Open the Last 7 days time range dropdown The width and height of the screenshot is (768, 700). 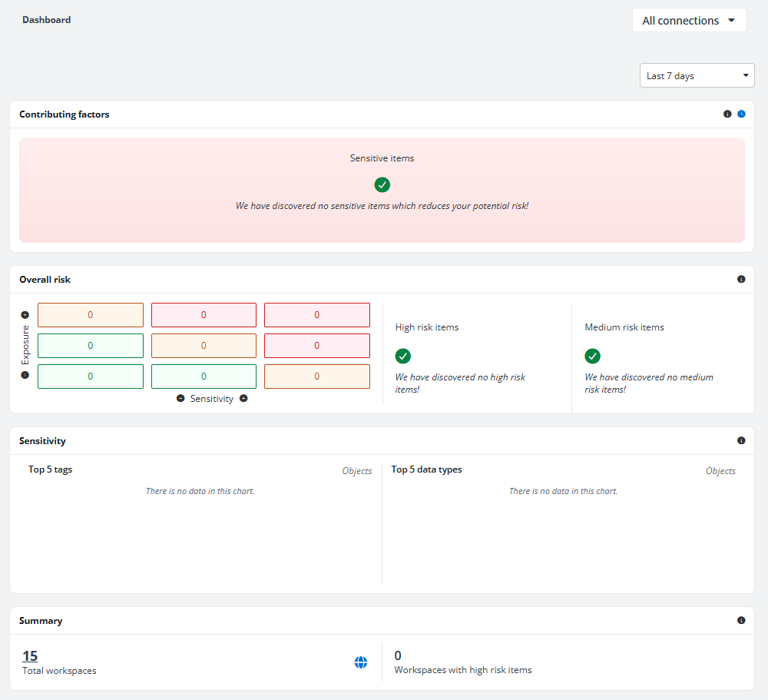click(x=697, y=75)
